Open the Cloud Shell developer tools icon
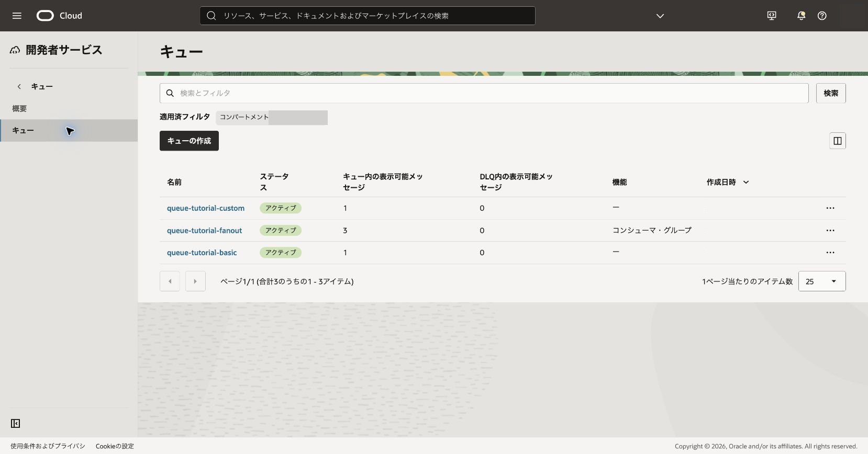This screenshot has width=868, height=454. tap(772, 16)
